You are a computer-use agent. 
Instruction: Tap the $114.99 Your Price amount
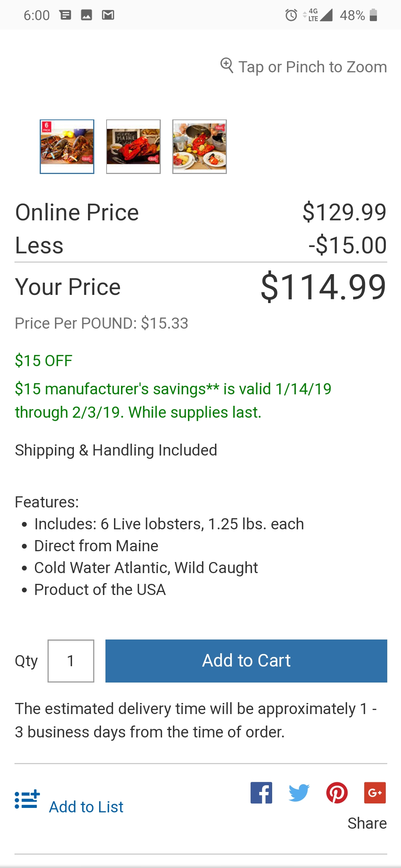[x=323, y=287]
